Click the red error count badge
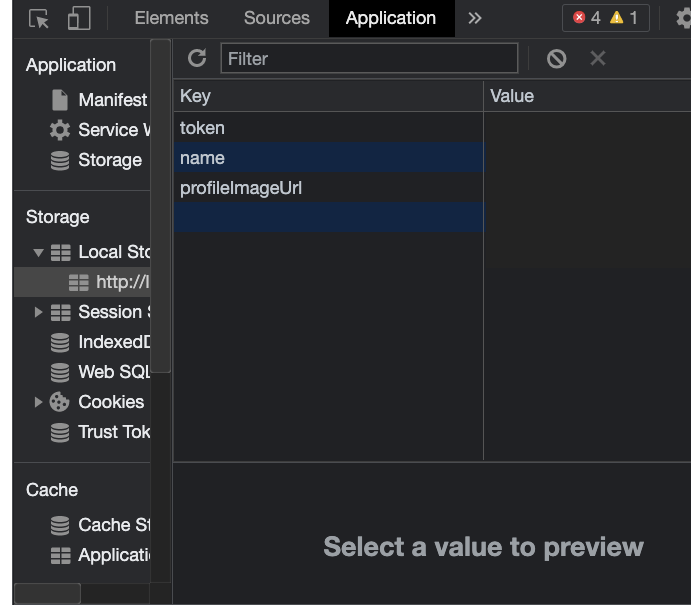691x605 pixels. pos(587,18)
